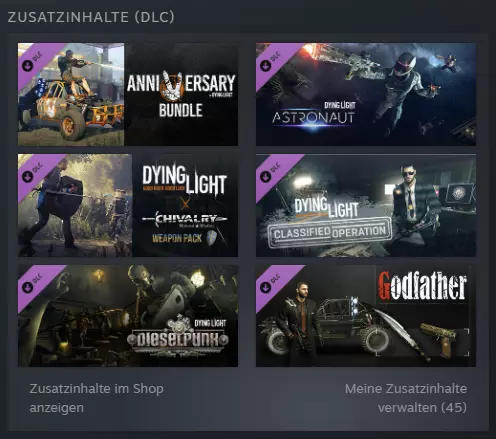Click the Dieselpunk logo emblem
Screen dimensions: 496x439
coord(178,336)
